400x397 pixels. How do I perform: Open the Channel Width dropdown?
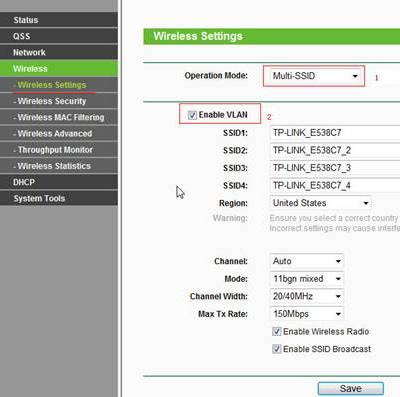pos(306,296)
